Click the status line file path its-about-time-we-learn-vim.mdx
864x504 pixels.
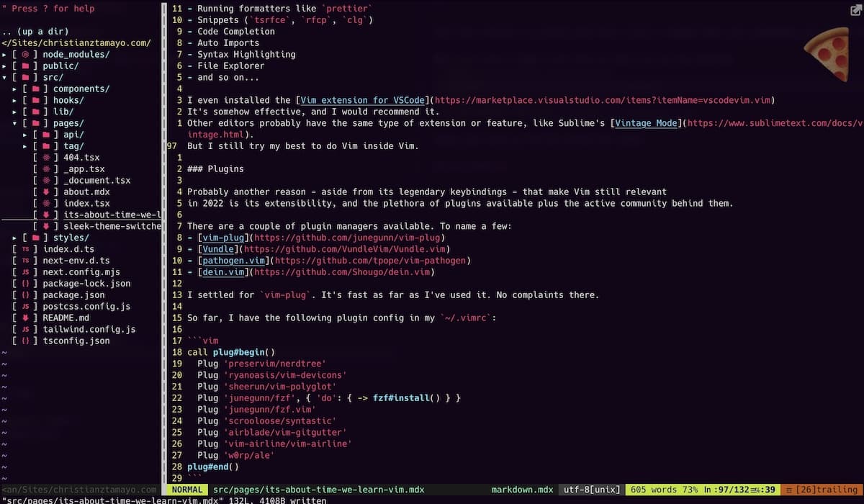pos(319,490)
